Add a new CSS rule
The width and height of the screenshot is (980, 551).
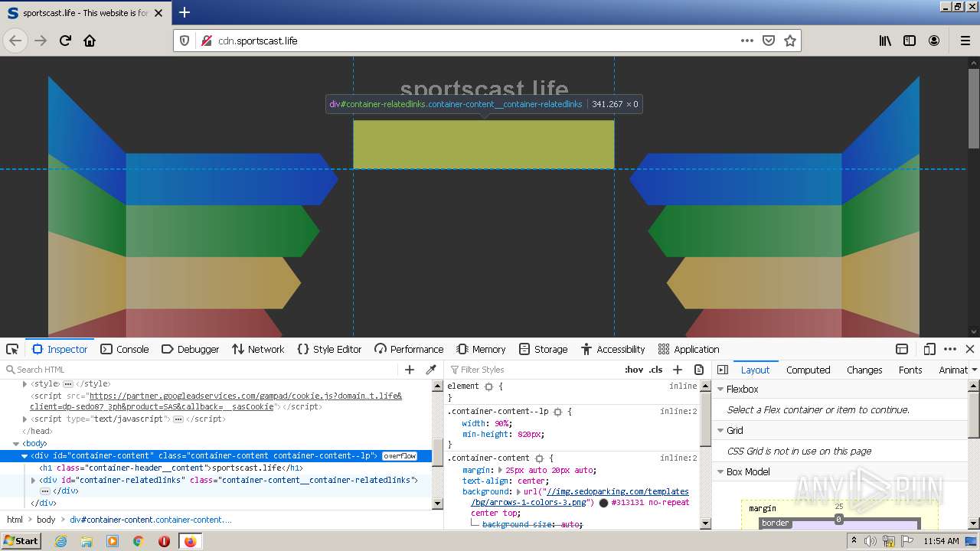678,370
